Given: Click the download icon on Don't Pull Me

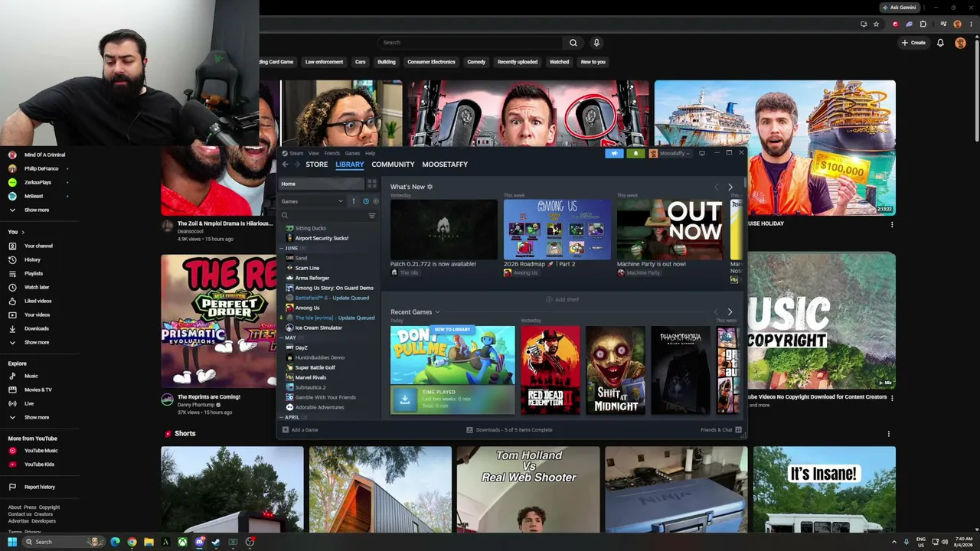Looking at the screenshot, I should point(404,399).
